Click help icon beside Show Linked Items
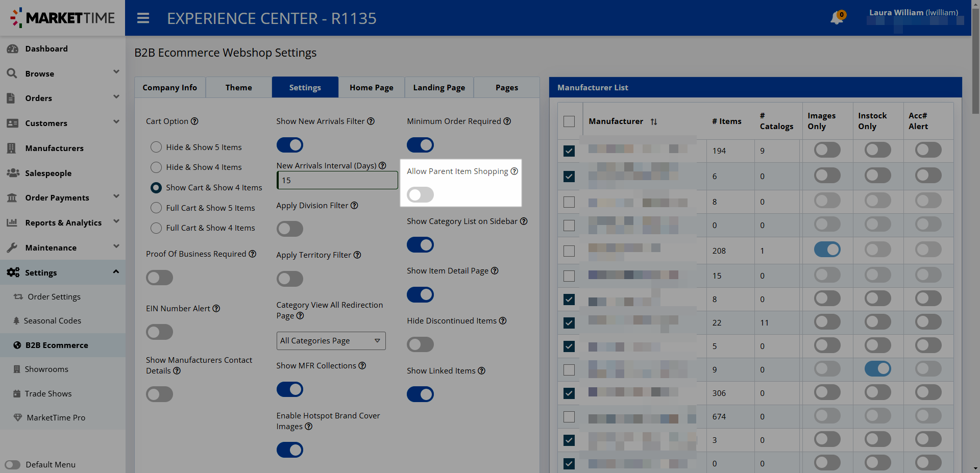The width and height of the screenshot is (980, 473). (481, 371)
